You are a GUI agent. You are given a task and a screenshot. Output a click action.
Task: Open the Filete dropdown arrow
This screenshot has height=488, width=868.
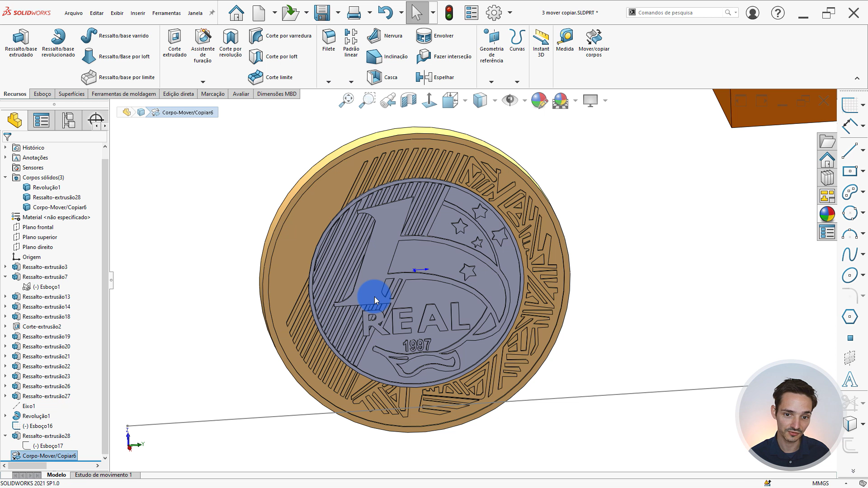tap(329, 82)
